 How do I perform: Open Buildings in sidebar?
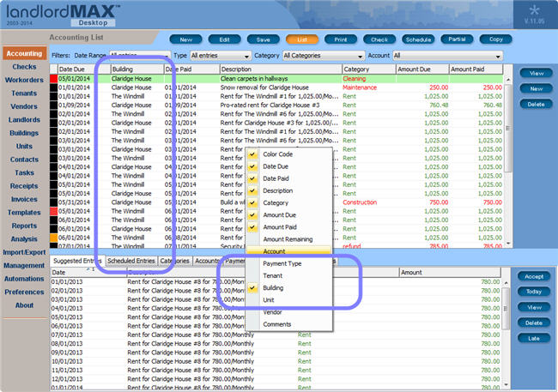[24, 133]
